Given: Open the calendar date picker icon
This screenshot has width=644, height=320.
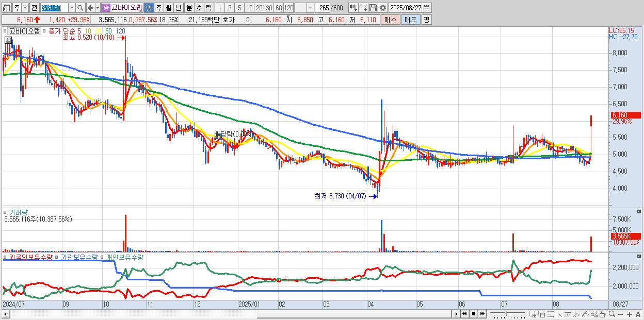Looking at the screenshot, I should pos(426,8).
